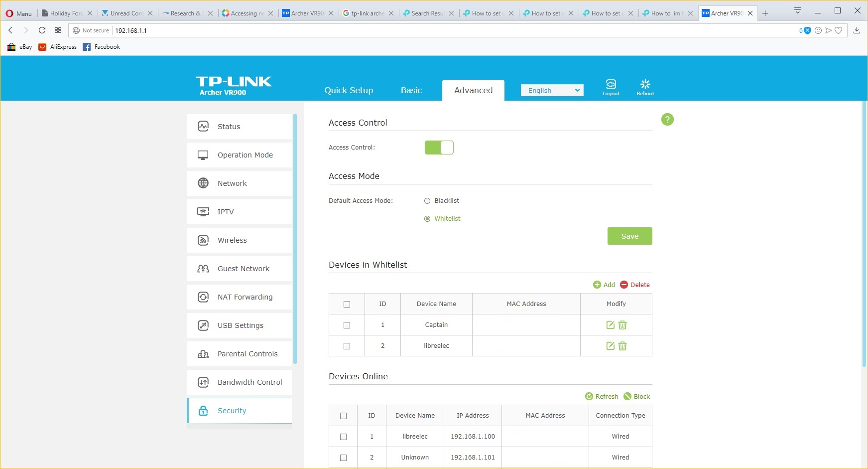Save the access mode settings

click(x=629, y=236)
